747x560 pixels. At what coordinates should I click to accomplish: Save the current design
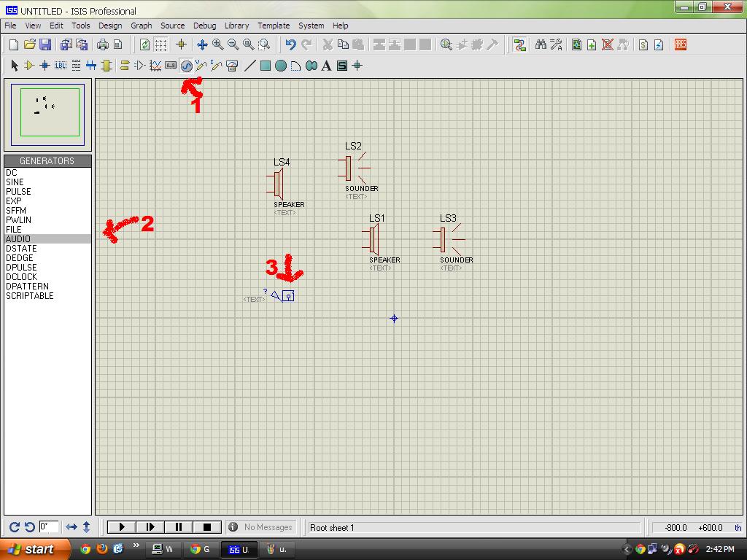pyautogui.click(x=45, y=44)
